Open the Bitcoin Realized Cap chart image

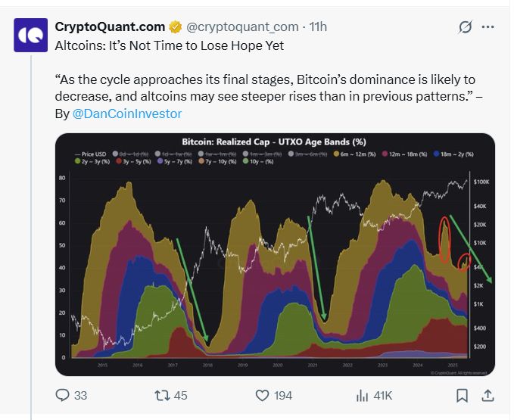pyautogui.click(x=275, y=265)
